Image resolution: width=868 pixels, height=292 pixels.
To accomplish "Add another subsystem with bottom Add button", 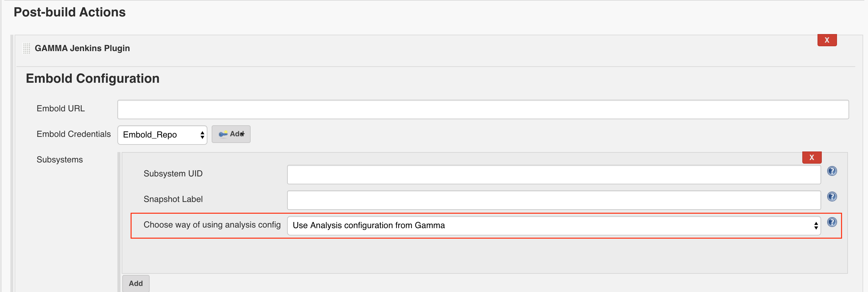I will (x=136, y=283).
